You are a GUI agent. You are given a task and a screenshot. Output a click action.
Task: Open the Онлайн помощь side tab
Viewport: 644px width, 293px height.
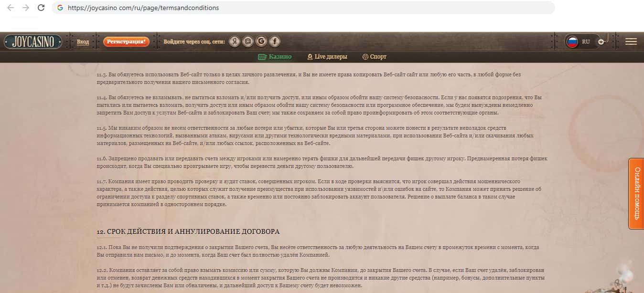pyautogui.click(x=636, y=194)
